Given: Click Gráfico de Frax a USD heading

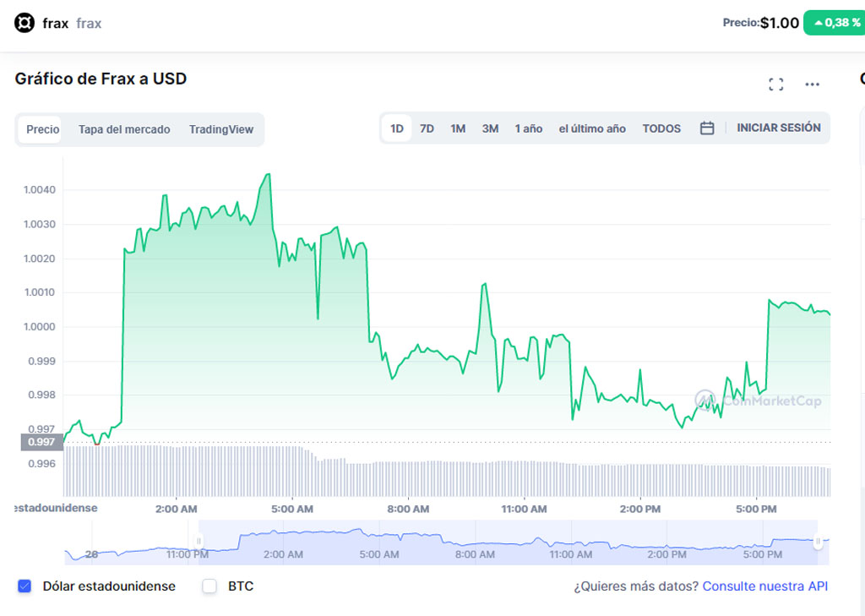Looking at the screenshot, I should (x=101, y=79).
